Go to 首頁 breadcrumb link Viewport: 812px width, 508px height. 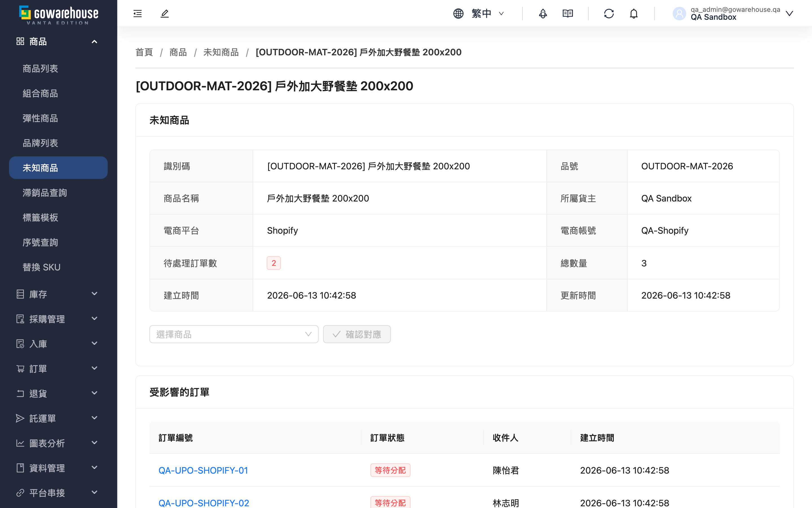point(144,52)
